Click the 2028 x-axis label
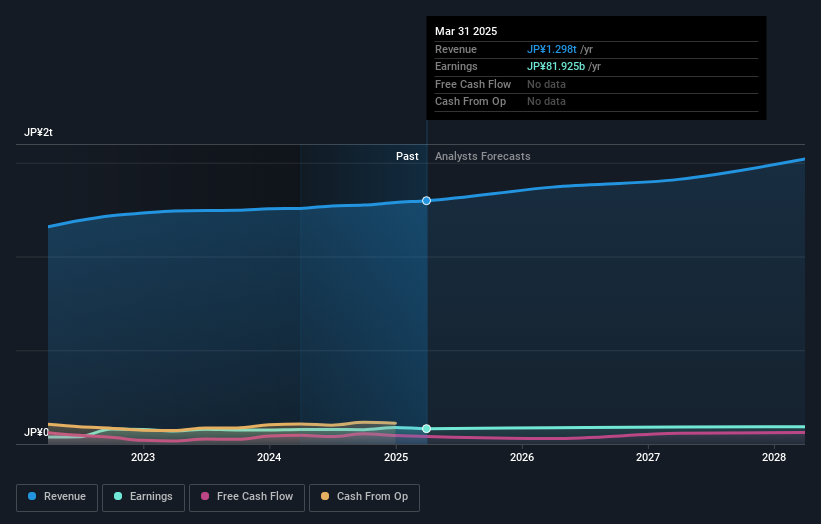This screenshot has width=821, height=524. point(774,458)
